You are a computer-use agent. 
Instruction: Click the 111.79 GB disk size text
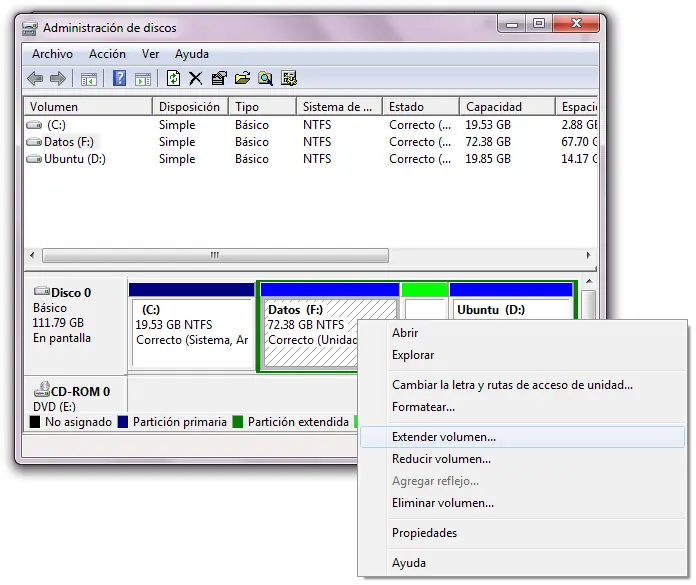tap(58, 323)
